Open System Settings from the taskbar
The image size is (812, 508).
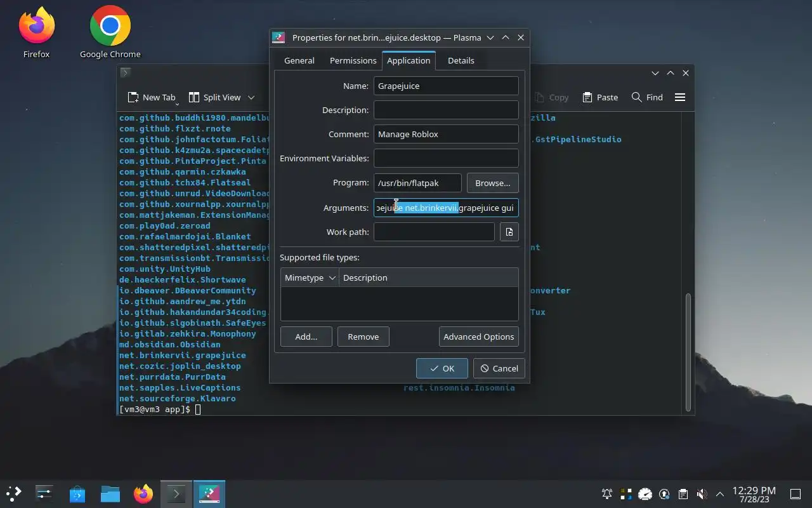click(x=44, y=493)
